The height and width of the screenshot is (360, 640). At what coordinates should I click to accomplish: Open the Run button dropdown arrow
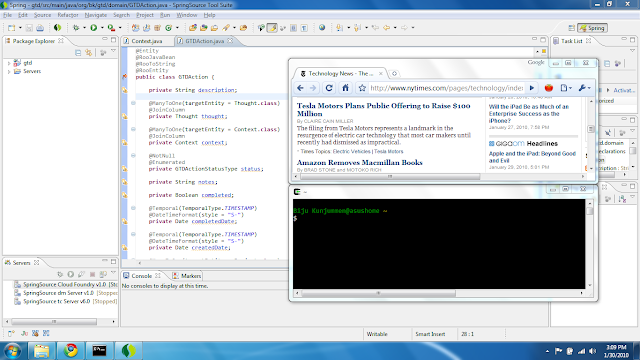point(102,28)
